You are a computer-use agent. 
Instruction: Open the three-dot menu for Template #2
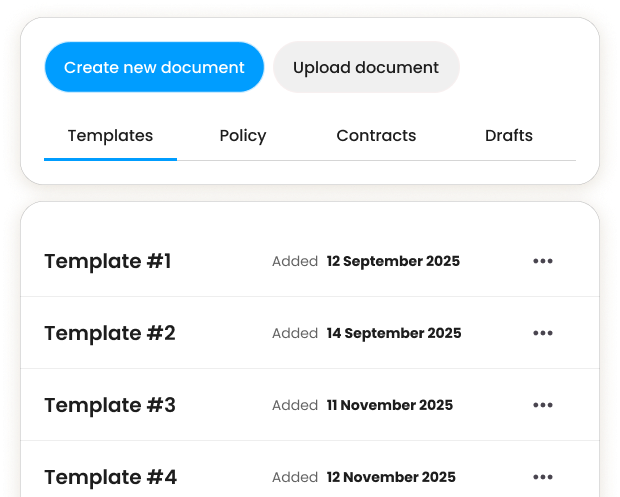point(543,333)
